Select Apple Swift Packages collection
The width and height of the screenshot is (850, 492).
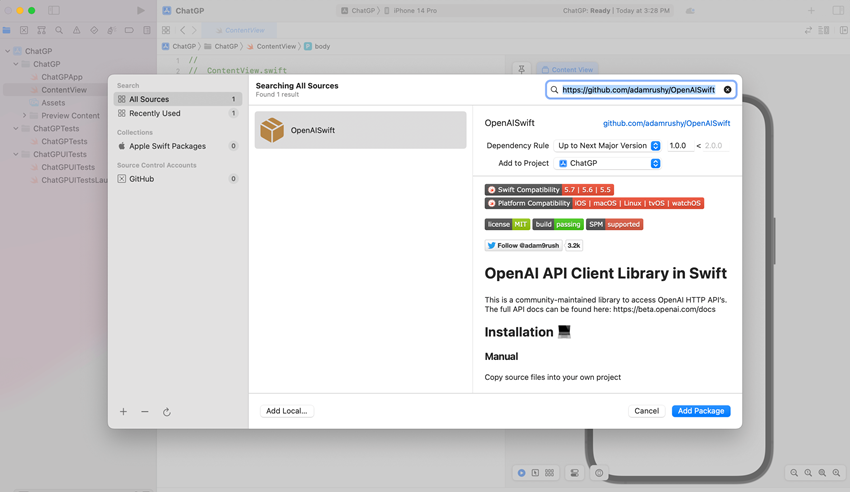[178, 146]
